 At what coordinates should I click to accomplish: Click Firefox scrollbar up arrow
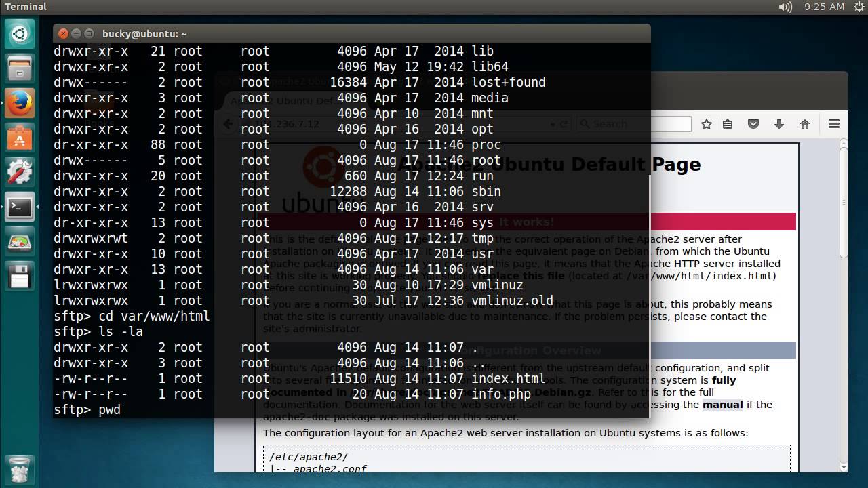pyautogui.click(x=844, y=144)
